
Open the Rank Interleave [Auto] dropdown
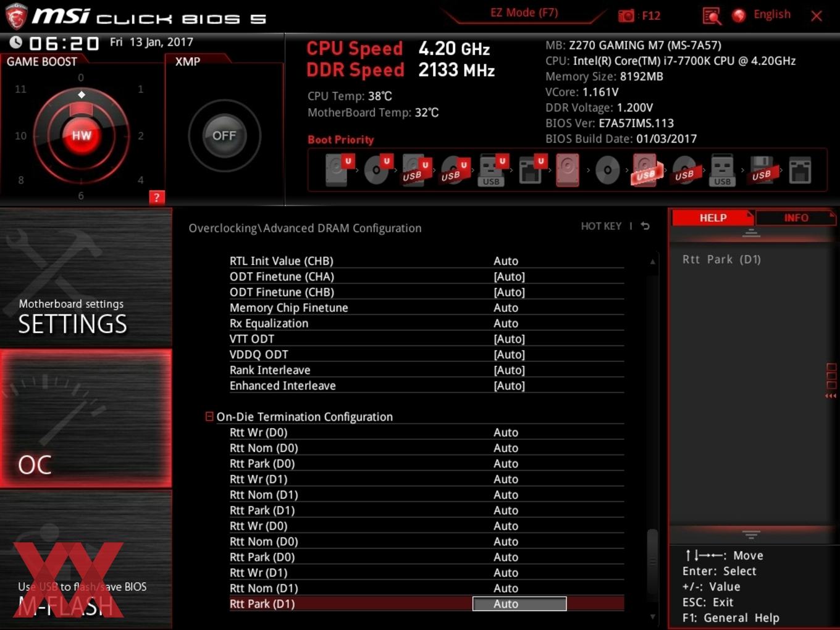pos(510,370)
